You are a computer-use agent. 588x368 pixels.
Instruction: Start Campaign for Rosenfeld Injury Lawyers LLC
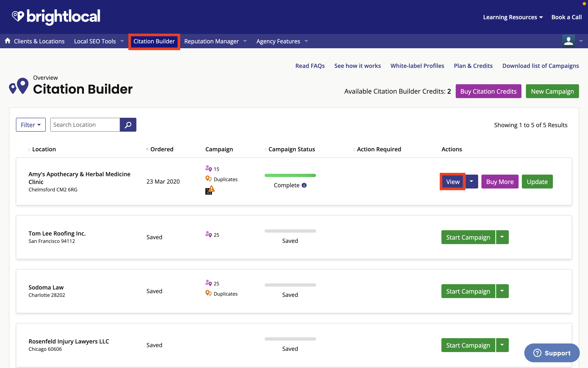(468, 345)
